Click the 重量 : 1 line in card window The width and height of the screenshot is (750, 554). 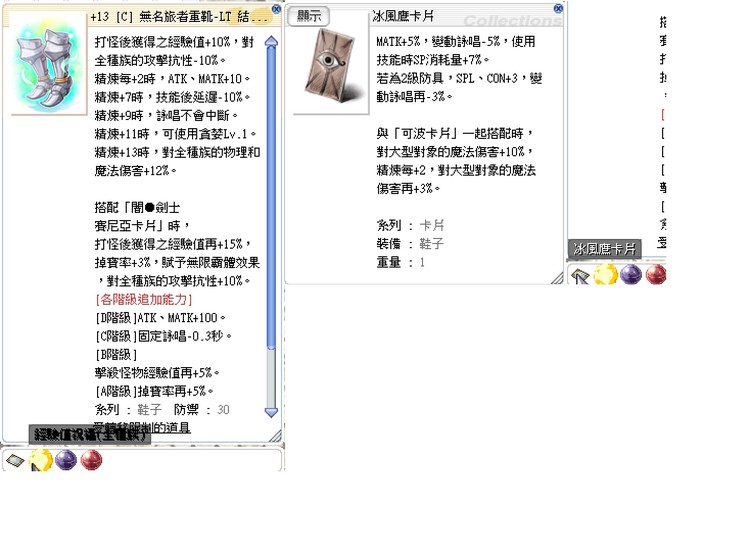[400, 262]
